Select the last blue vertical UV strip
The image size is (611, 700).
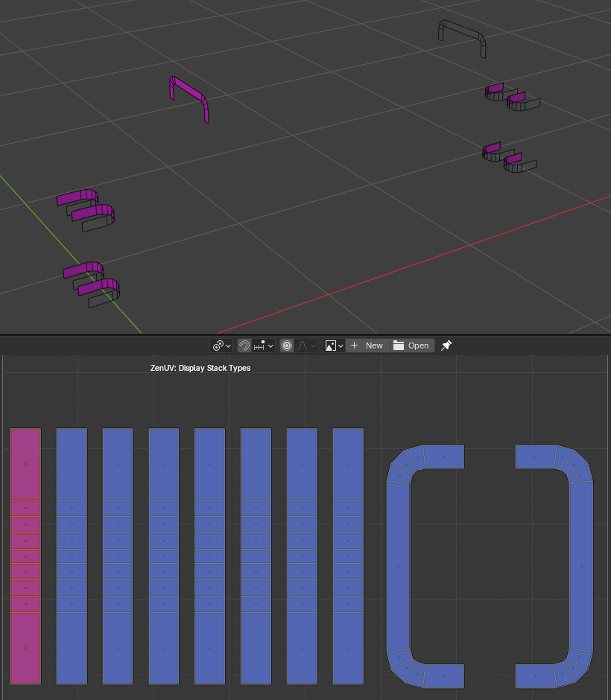coord(349,556)
